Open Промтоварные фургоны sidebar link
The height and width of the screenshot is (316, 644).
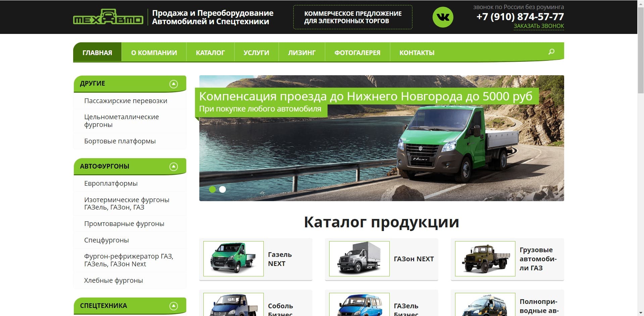pos(124,224)
